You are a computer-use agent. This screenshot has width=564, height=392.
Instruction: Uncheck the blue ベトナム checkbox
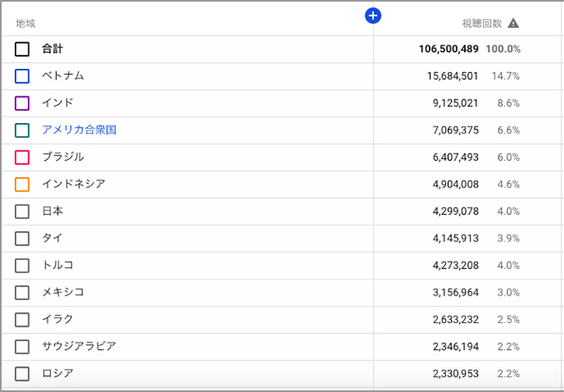(x=22, y=76)
